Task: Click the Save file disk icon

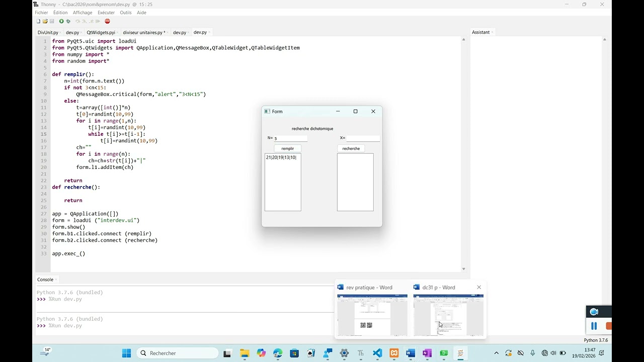Action: [52, 21]
